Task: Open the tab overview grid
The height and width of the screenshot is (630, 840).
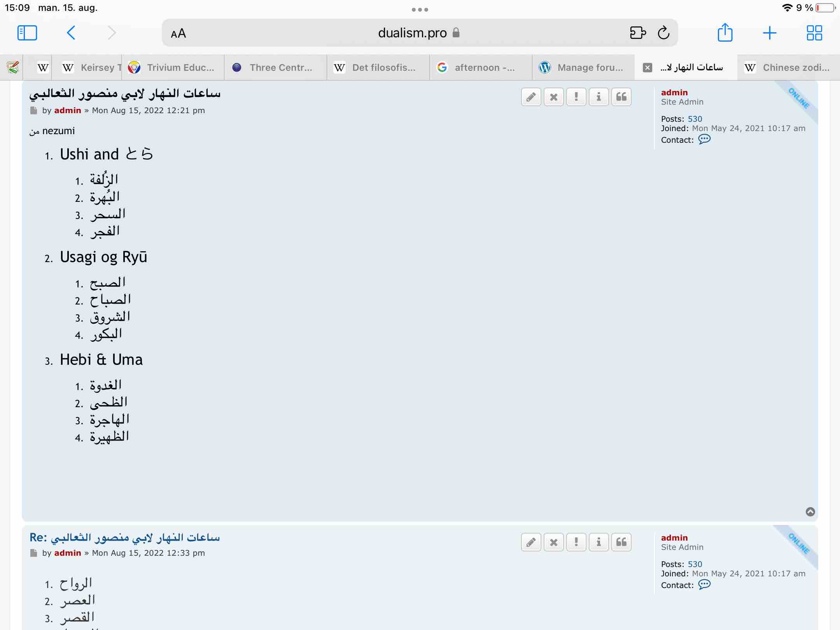Action: point(814,33)
